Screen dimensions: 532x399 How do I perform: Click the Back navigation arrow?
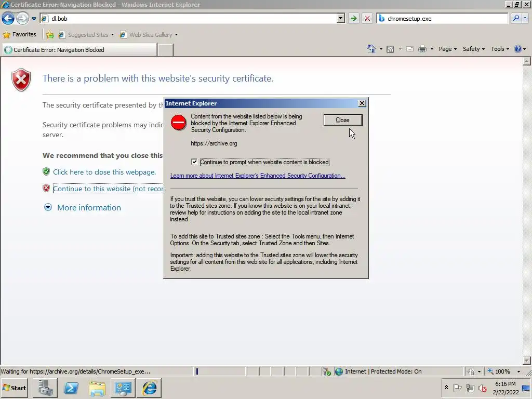8,18
